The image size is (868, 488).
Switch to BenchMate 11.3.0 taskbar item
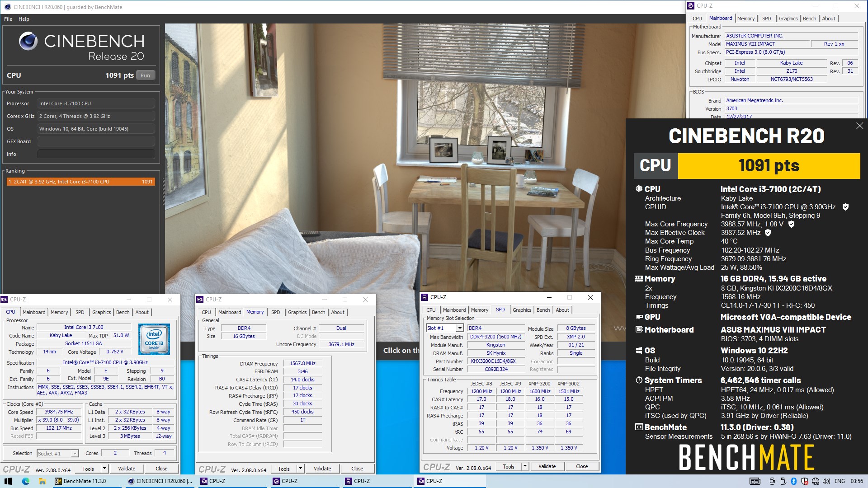(x=87, y=481)
